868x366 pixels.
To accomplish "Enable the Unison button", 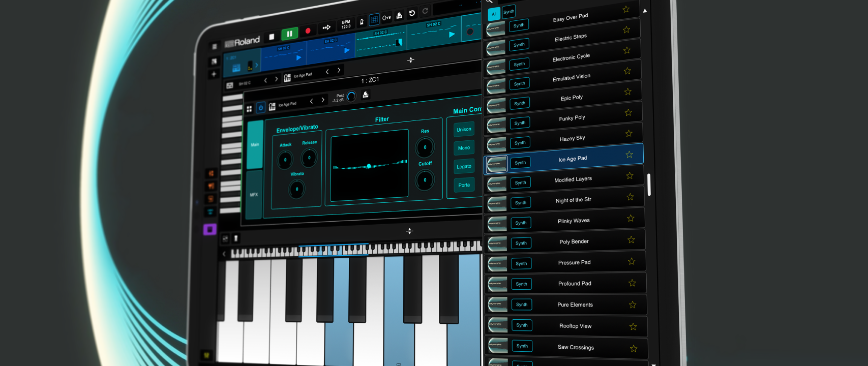I will [464, 130].
